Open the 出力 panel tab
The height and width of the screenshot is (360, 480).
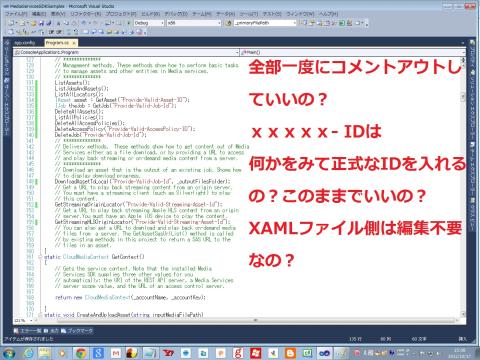(52, 331)
